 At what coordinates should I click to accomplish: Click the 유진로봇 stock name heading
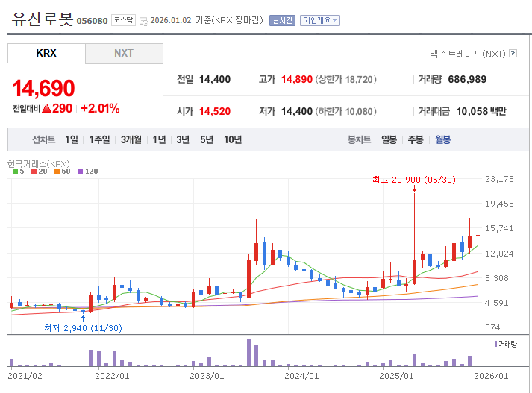(43, 19)
